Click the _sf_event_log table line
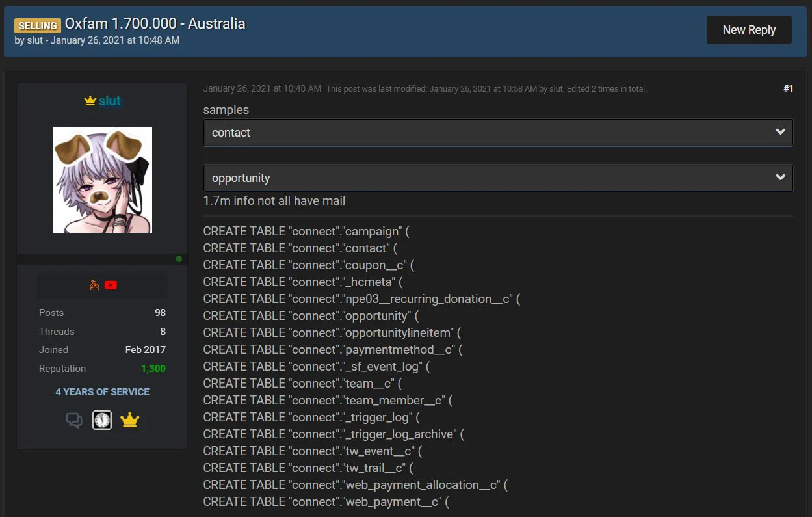 pyautogui.click(x=317, y=366)
